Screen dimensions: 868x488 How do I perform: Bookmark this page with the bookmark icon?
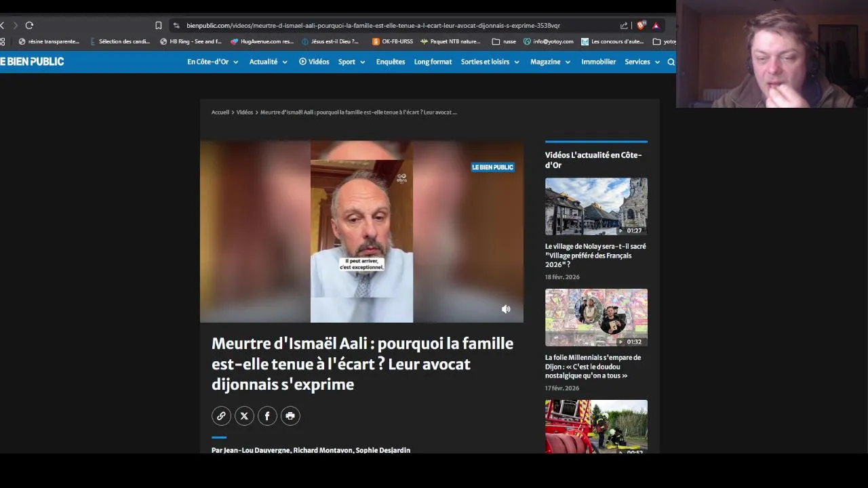tap(159, 25)
